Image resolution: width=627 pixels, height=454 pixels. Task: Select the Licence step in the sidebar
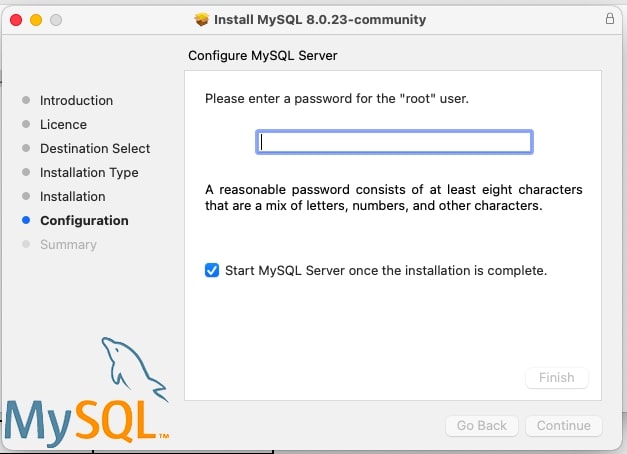pyautogui.click(x=63, y=124)
